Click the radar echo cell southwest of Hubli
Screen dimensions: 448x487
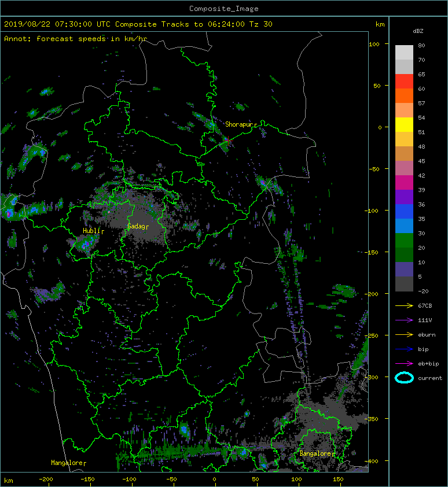pyautogui.click(x=84, y=244)
